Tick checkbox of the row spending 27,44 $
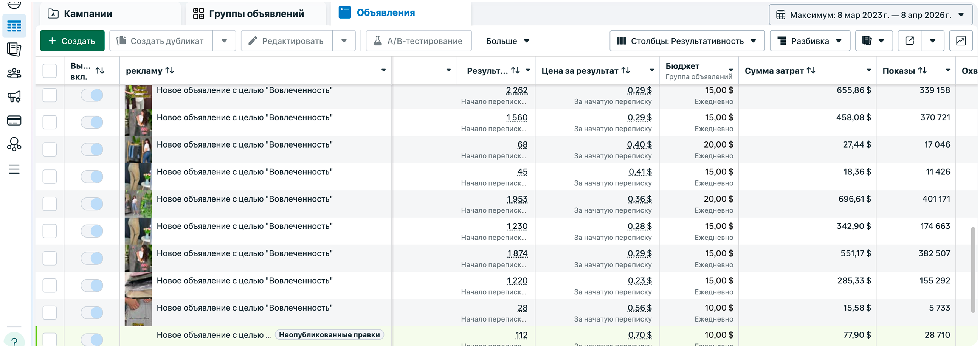Screen dimensions: 980x348 [50, 150]
